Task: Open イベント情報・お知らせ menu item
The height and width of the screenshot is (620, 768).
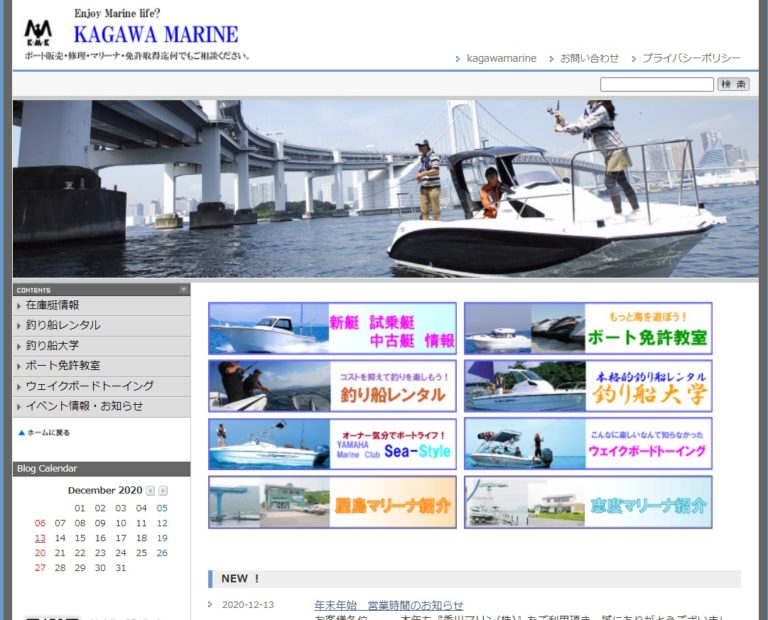Action: [x=101, y=406]
